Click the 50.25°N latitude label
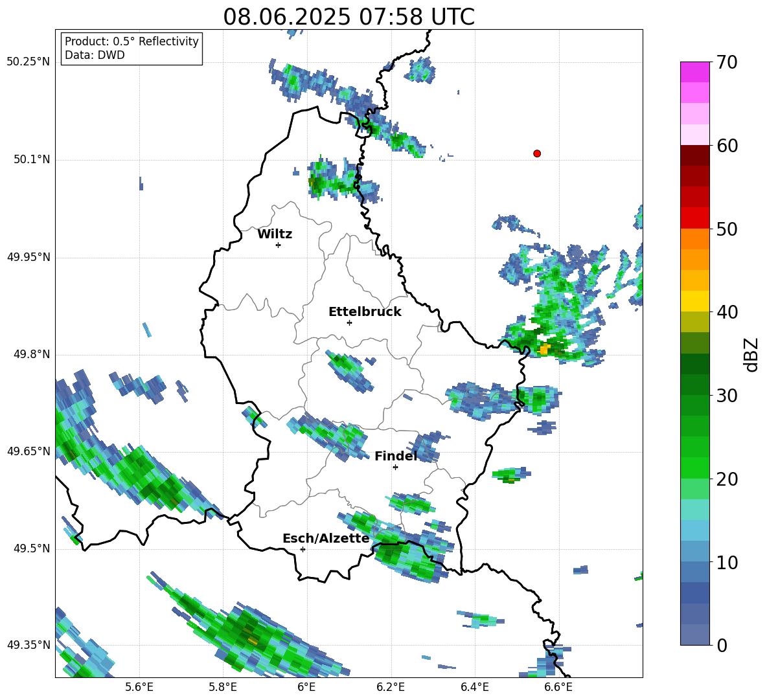Image resolution: width=767 pixels, height=700 pixels. pyautogui.click(x=29, y=62)
